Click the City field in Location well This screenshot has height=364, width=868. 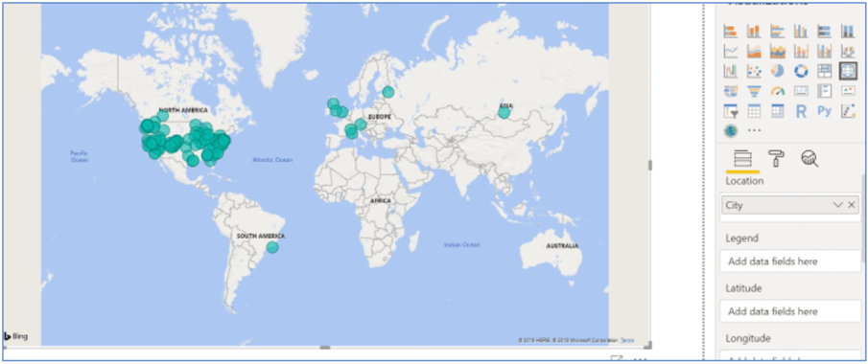(790, 205)
